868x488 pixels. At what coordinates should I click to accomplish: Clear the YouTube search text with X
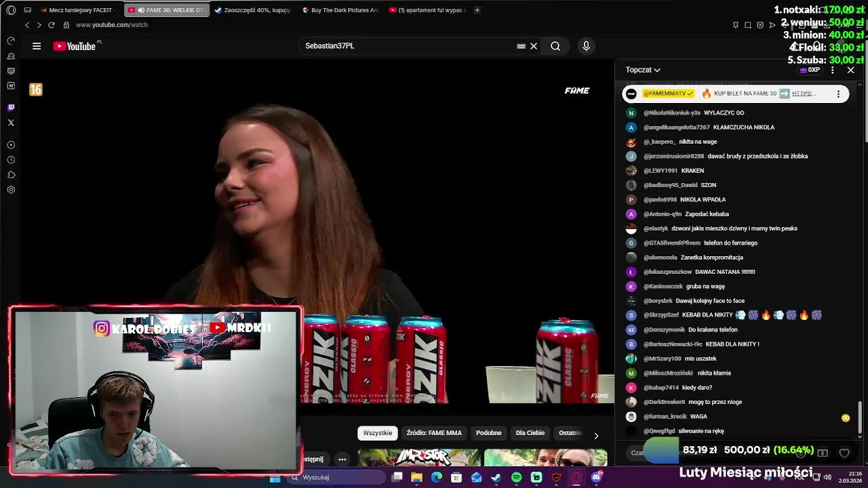[534, 46]
